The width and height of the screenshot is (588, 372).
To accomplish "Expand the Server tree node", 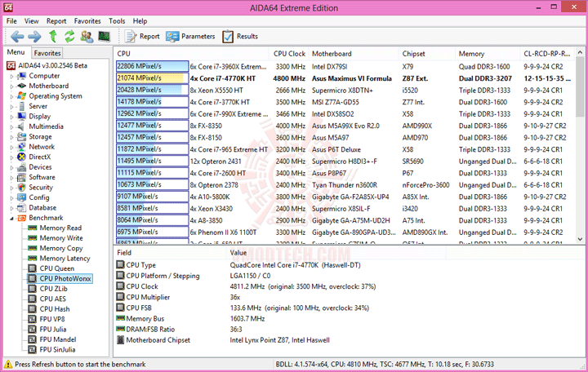I will pyautogui.click(x=11, y=106).
